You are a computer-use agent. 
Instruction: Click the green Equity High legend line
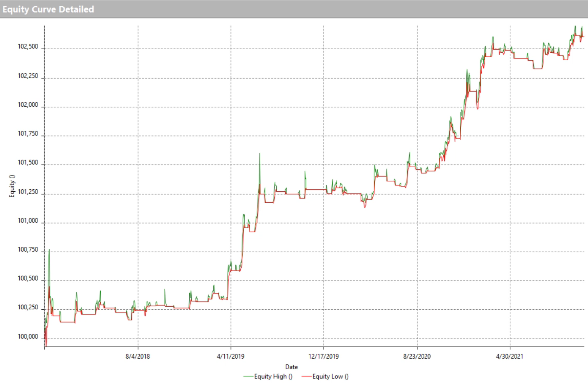pyautogui.click(x=248, y=376)
